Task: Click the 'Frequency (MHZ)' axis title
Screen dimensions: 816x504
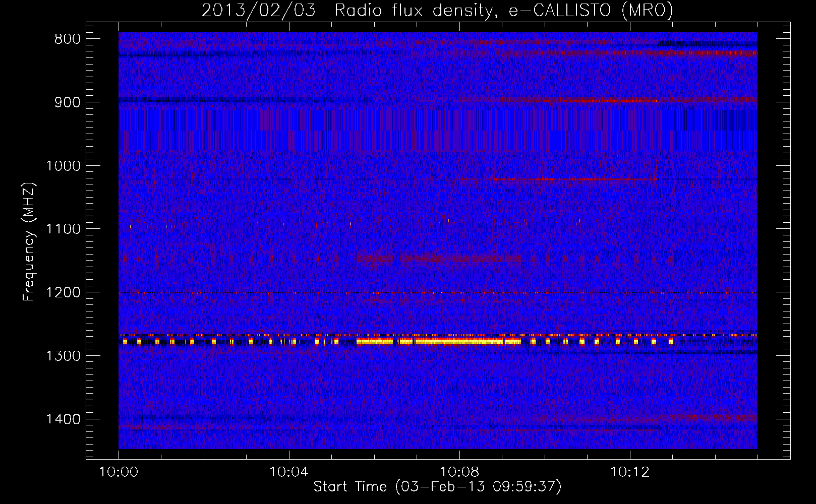Action: (x=29, y=242)
